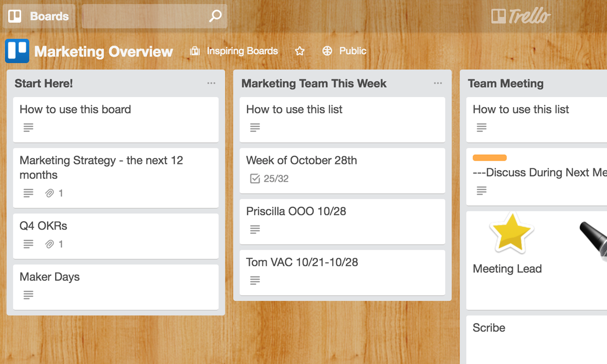Open the Start Here! list menu
Viewport: 607px width, 364px height.
coord(211,83)
